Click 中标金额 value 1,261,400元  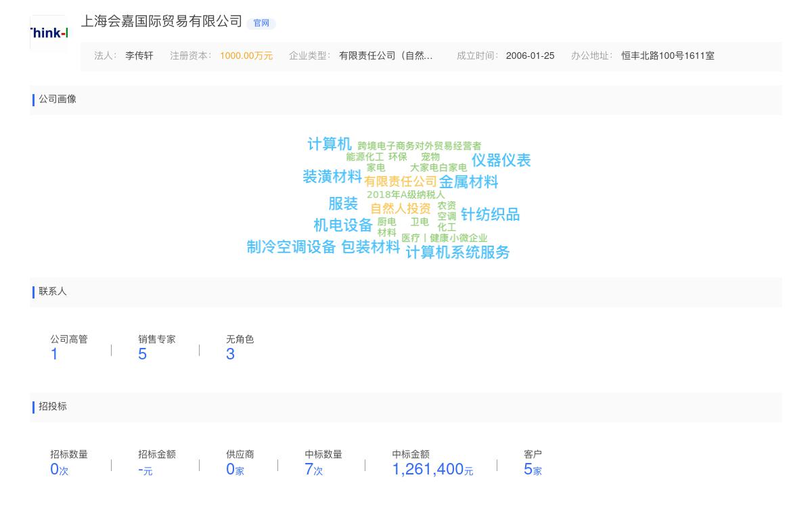tap(433, 469)
